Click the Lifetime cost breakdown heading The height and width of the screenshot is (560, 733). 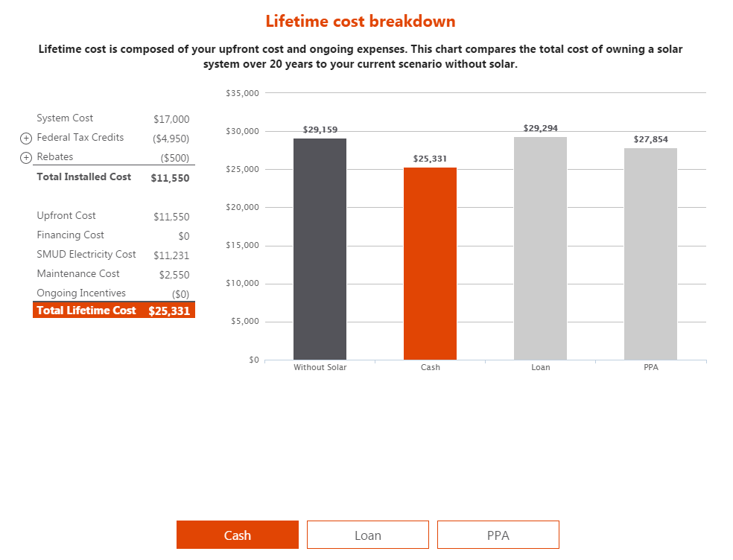tap(360, 21)
